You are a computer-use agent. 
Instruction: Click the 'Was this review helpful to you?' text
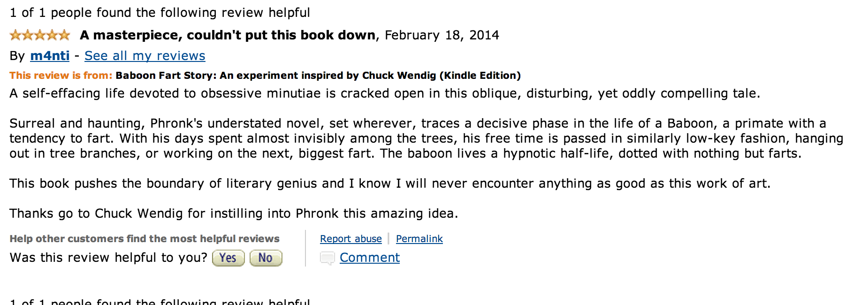(108, 258)
